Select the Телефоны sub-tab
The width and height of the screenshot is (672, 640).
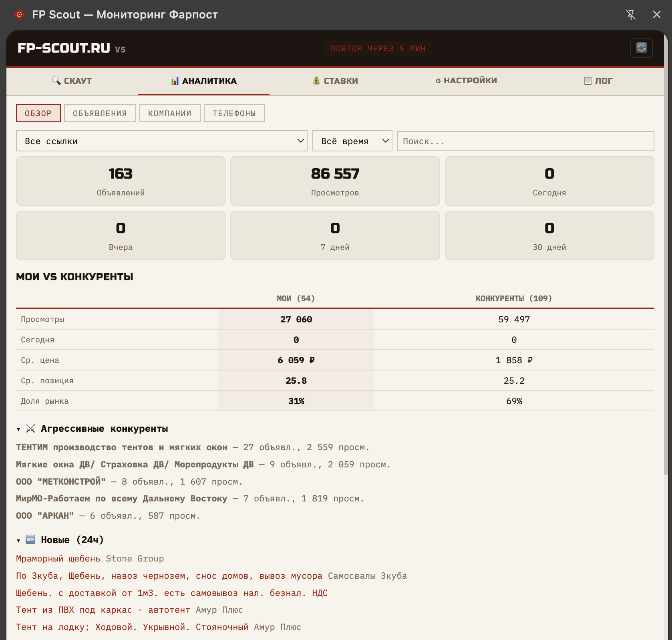(234, 113)
